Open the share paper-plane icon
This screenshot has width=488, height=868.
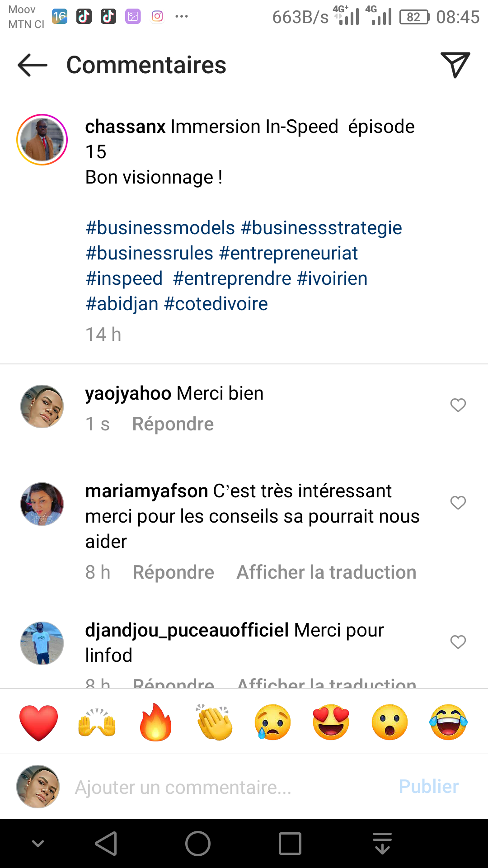(x=455, y=65)
